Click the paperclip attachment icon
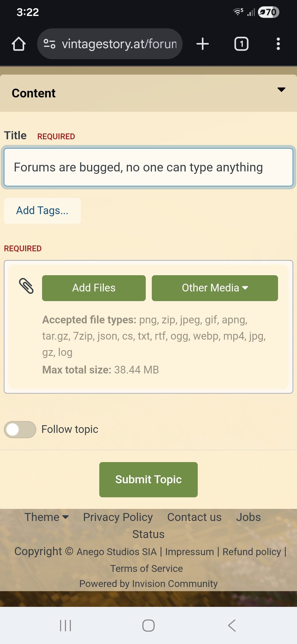The width and height of the screenshot is (297, 644). pyautogui.click(x=26, y=286)
